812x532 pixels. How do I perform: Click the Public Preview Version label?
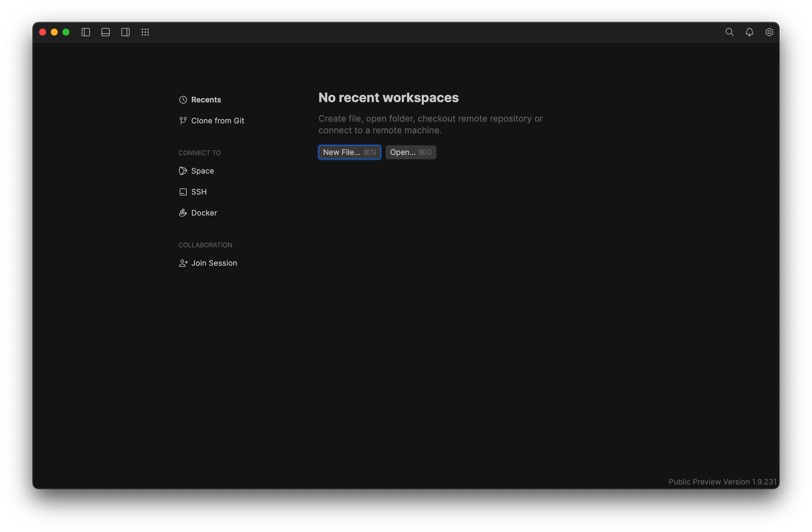click(722, 482)
